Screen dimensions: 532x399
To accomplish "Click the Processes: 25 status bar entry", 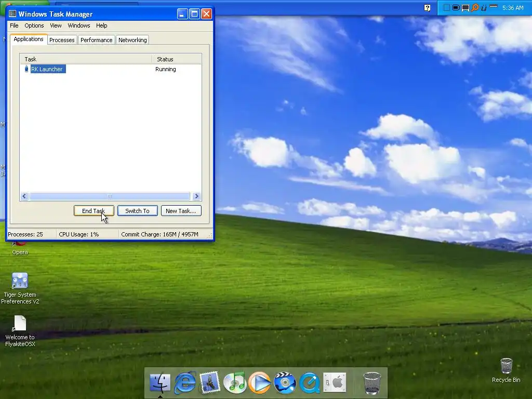I will pos(25,234).
